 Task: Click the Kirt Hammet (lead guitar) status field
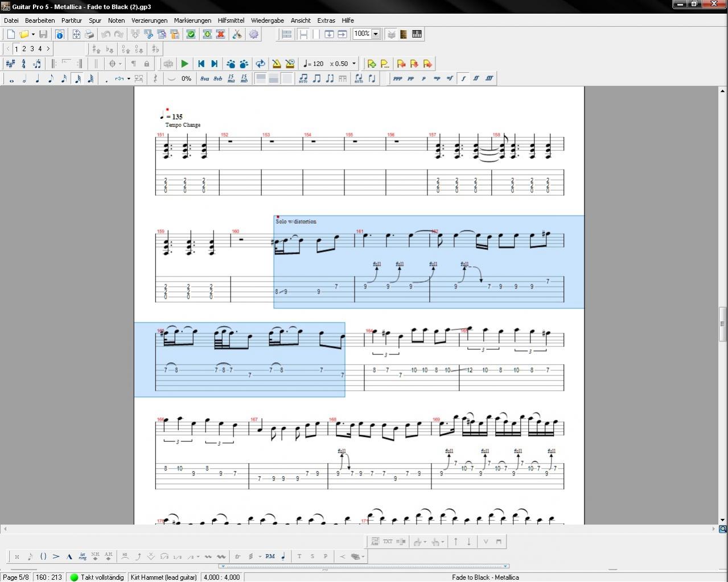tap(164, 577)
